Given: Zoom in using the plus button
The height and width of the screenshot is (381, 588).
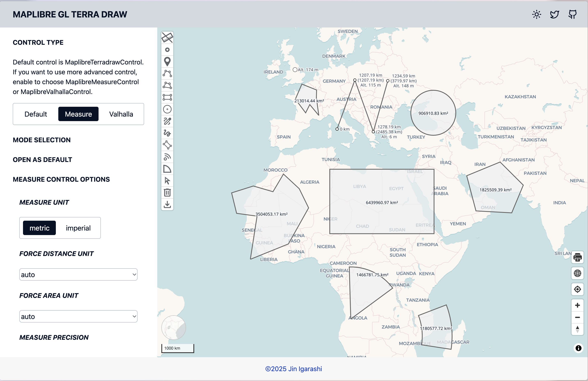Looking at the screenshot, I should (577, 305).
